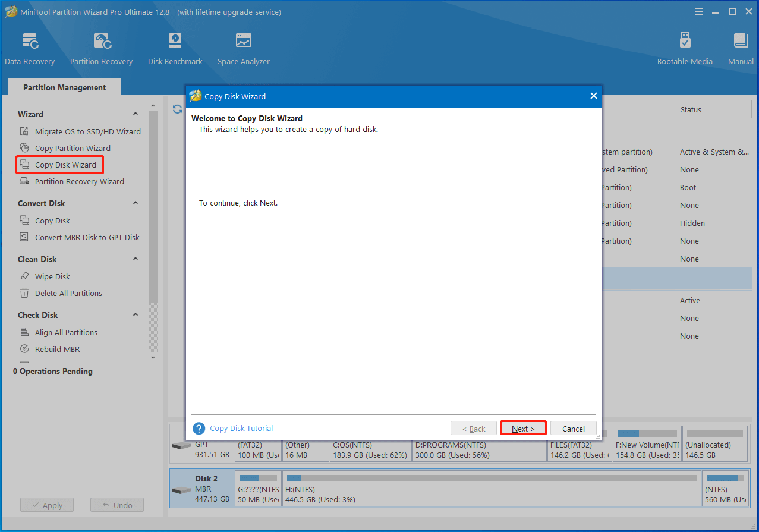Click the sidebar vertical scrollbar thumb
Viewport: 759px width, 532px height.
click(153, 208)
